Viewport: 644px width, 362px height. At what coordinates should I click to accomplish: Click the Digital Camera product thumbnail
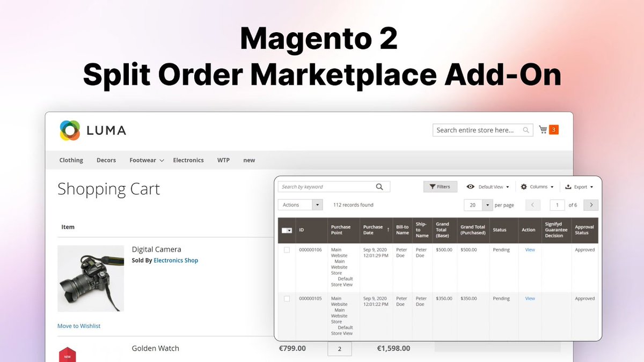pyautogui.click(x=91, y=278)
